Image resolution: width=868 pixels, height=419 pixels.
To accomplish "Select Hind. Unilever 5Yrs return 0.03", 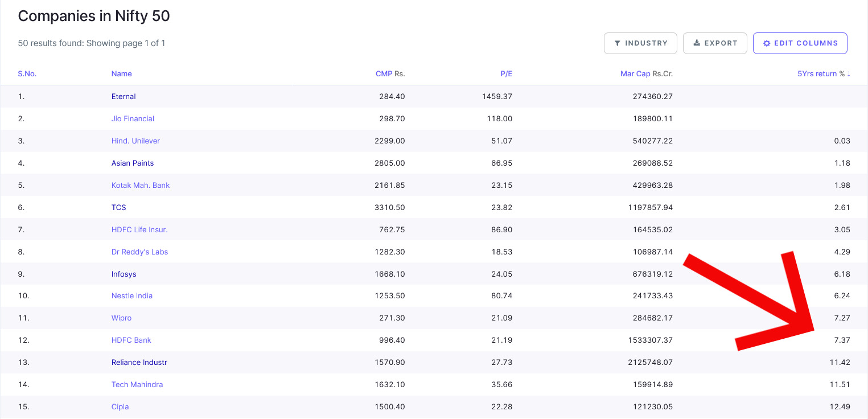I will 842,141.
